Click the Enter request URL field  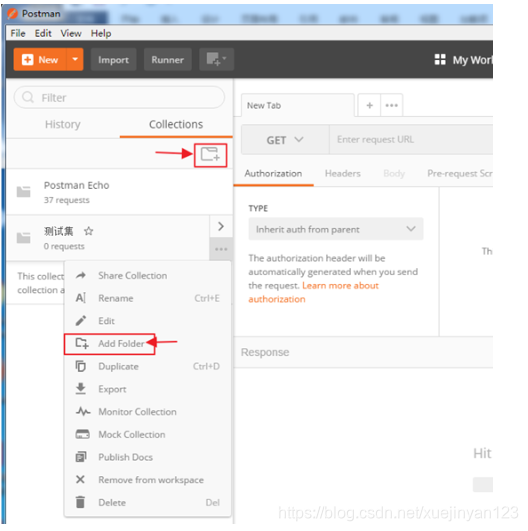click(411, 140)
